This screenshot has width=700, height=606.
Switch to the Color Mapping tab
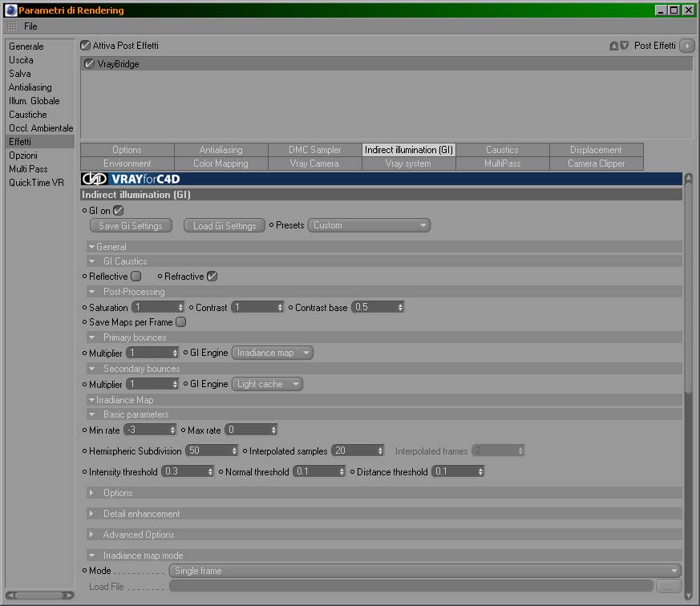tap(221, 164)
